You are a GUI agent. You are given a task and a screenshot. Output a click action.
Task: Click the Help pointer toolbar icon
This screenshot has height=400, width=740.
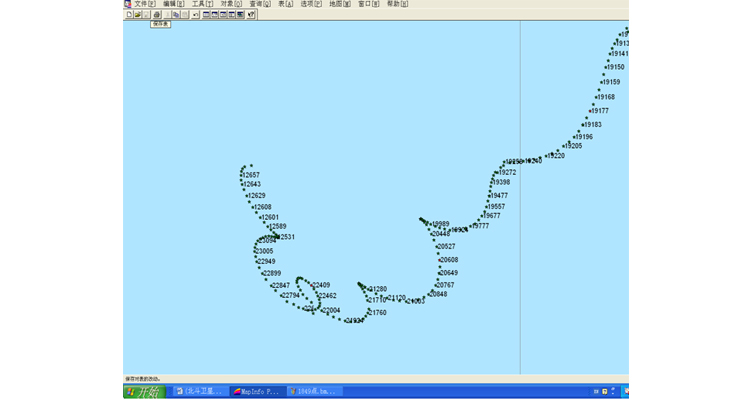252,15
